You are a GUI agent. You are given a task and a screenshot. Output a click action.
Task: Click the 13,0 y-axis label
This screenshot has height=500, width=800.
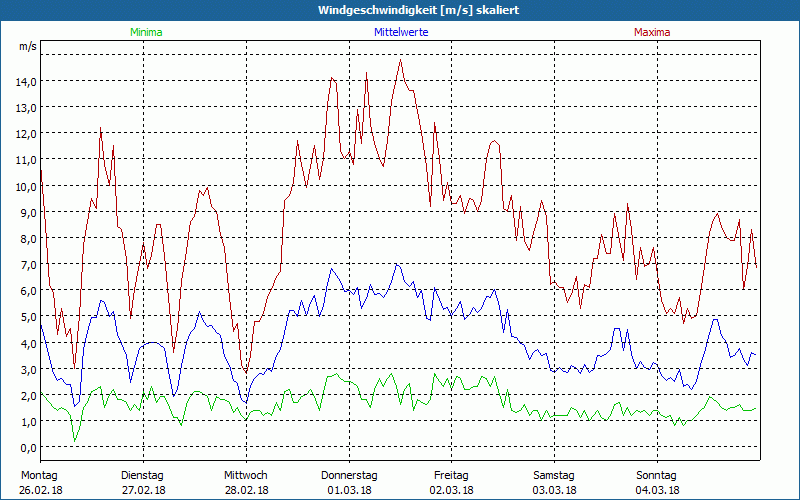[x=26, y=108]
